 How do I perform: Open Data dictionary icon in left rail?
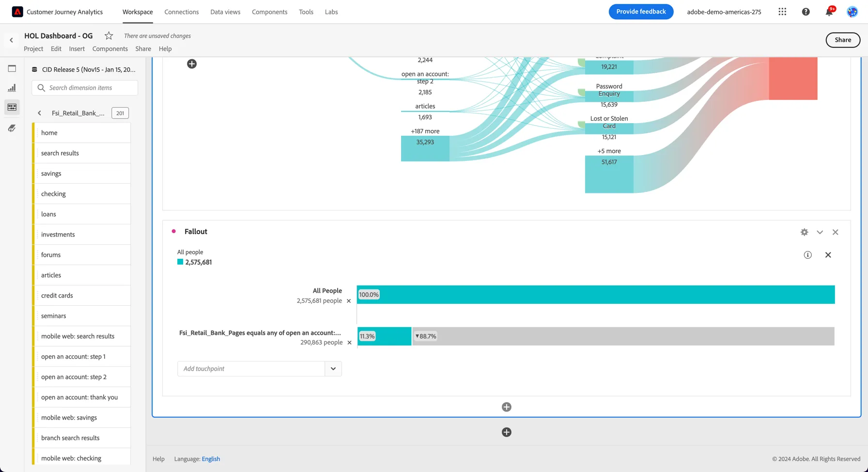click(x=12, y=128)
